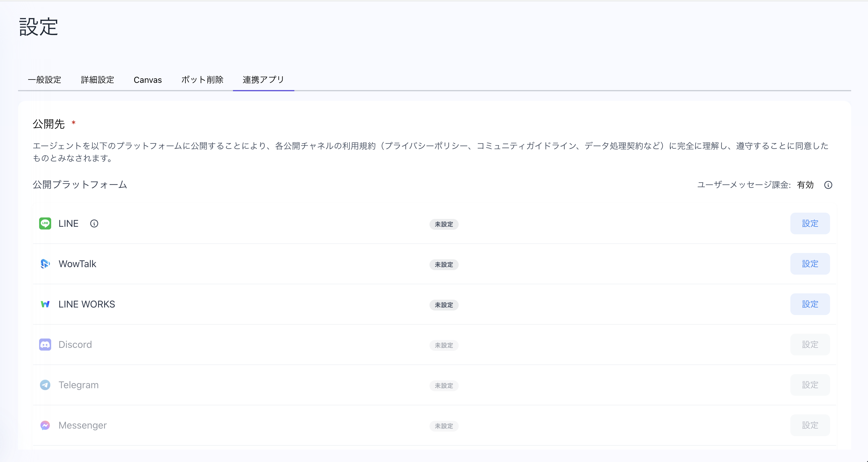Click the Telegram icon

tap(45, 385)
